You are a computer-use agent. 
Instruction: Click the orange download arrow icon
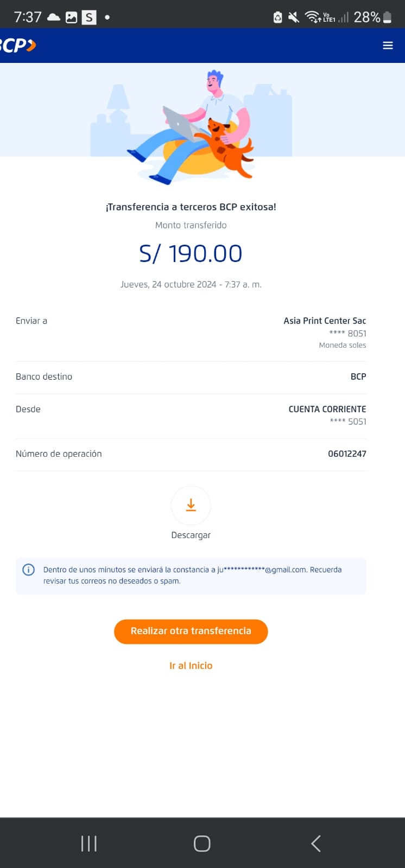pos(191,506)
